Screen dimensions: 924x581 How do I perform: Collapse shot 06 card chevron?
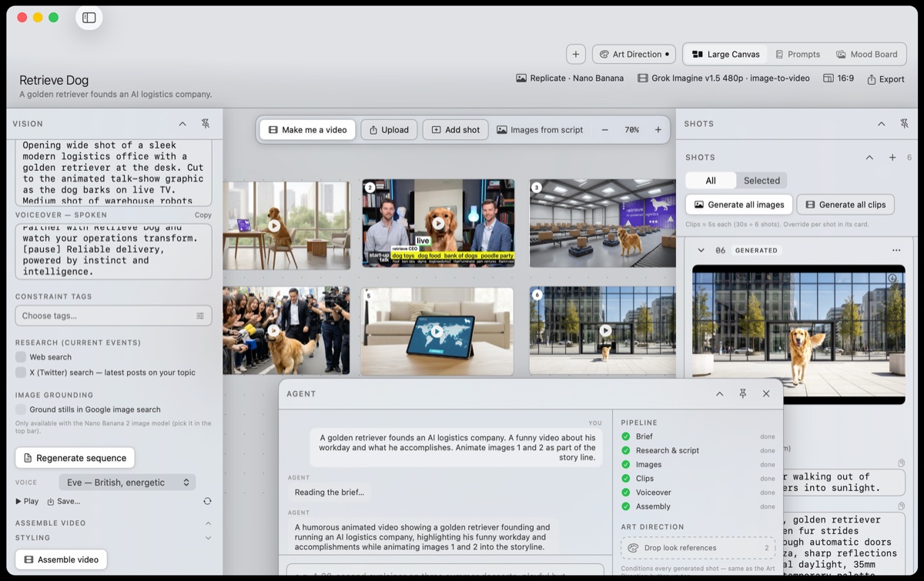coord(701,250)
